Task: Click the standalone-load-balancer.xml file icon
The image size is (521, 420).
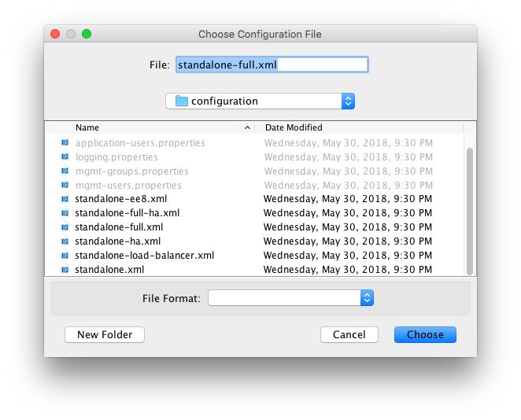Action: click(x=65, y=256)
